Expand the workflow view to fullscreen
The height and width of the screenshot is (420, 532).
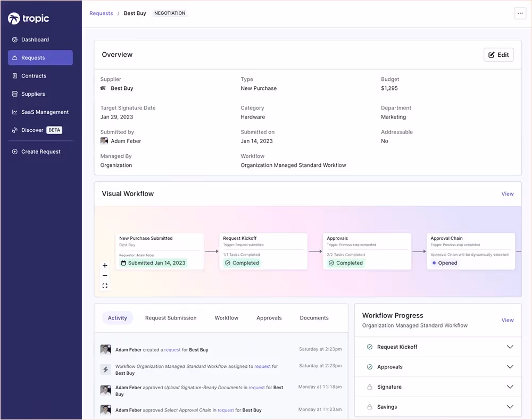point(105,285)
